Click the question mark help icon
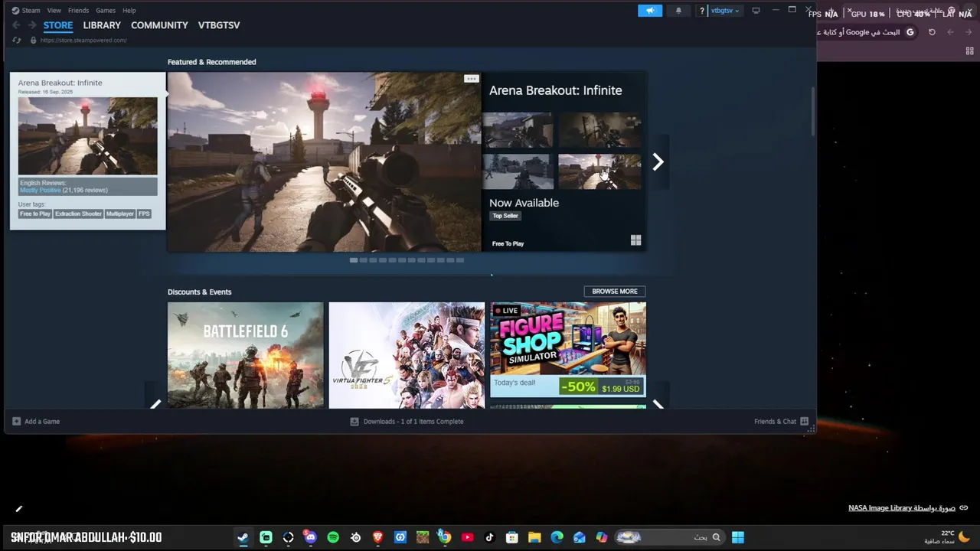This screenshot has height=551, width=980. tap(702, 11)
